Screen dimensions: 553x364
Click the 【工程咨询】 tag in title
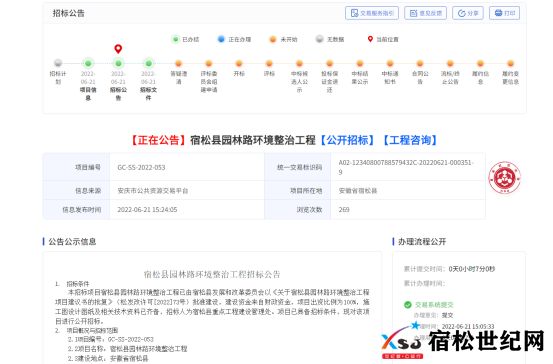pos(410,140)
